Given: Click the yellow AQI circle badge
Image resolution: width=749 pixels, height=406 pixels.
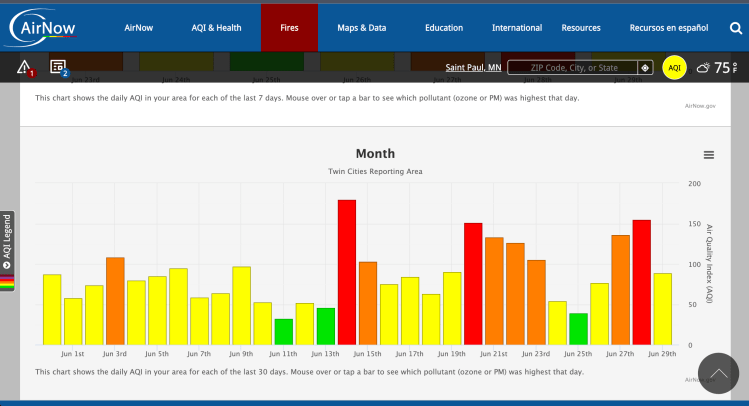Looking at the screenshot, I should (x=674, y=68).
